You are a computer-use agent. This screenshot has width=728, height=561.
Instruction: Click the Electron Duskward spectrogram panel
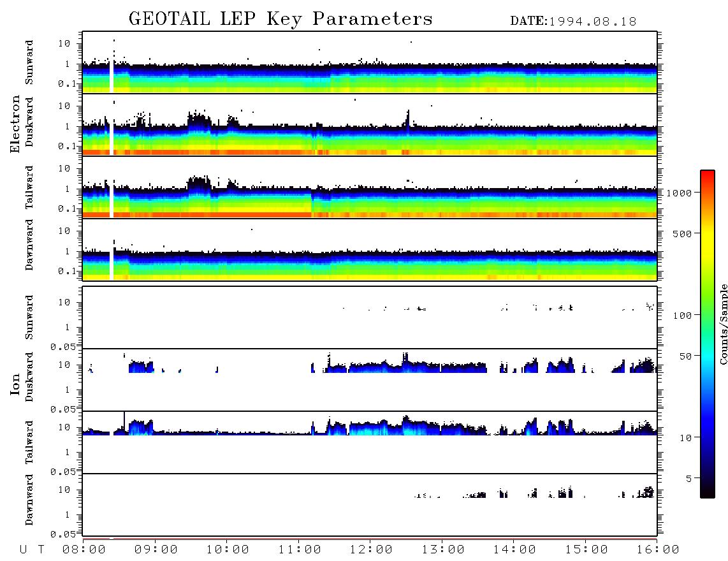pyautogui.click(x=370, y=124)
